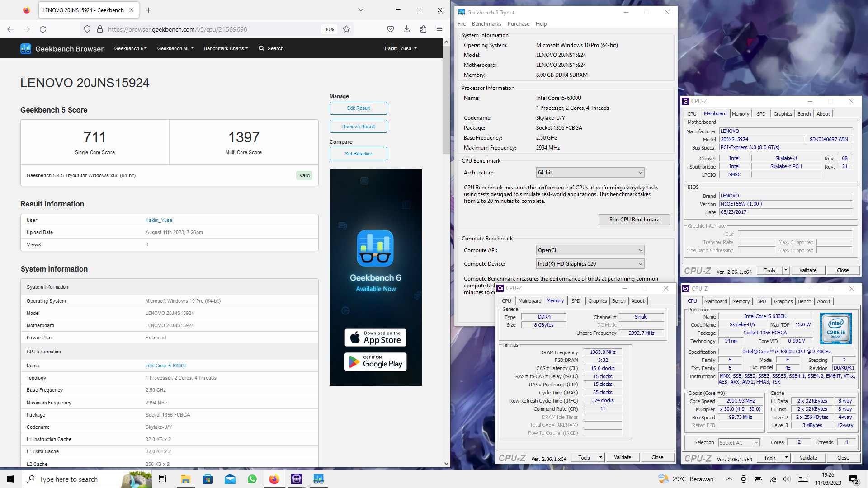The image size is (868, 488).
Task: Click the Windows taskbar search box
Action: pos(86,479)
